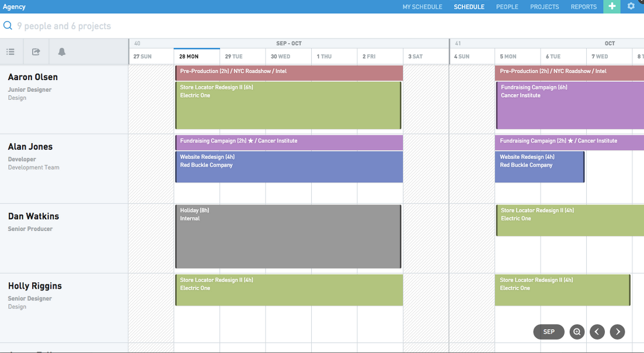Select the 29 TUE day header
This screenshot has width=644, height=353.
(x=243, y=56)
